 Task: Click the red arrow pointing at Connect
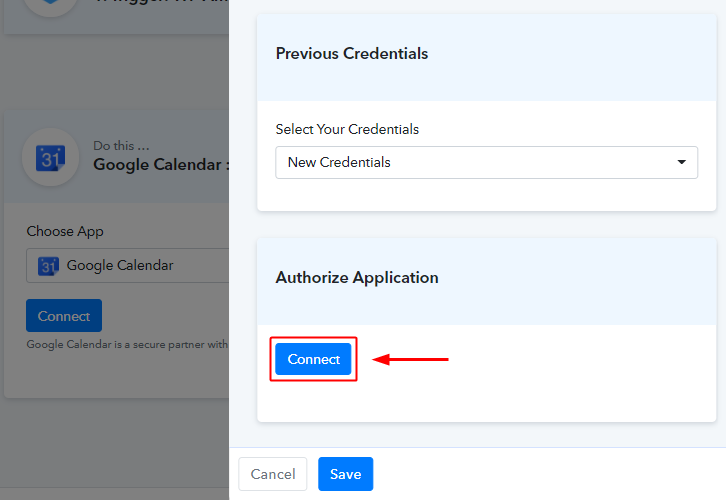coord(410,359)
